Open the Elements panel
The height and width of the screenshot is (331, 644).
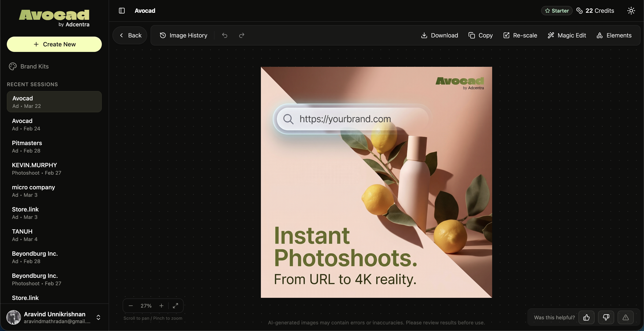pos(614,35)
